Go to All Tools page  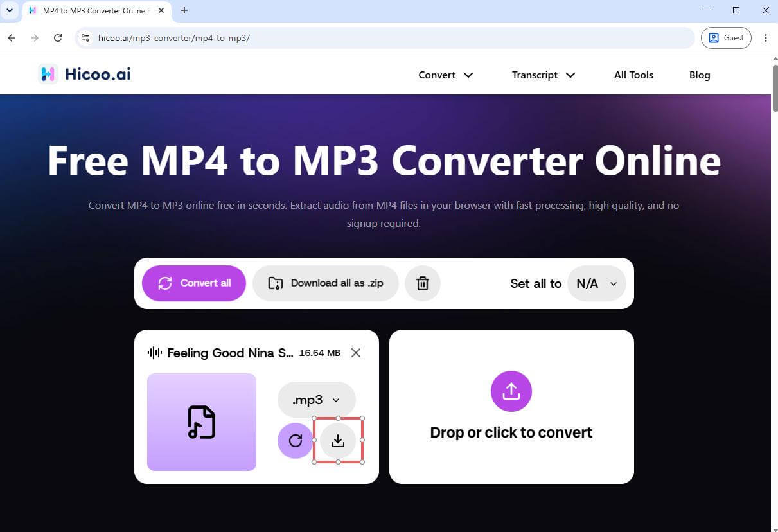point(633,75)
